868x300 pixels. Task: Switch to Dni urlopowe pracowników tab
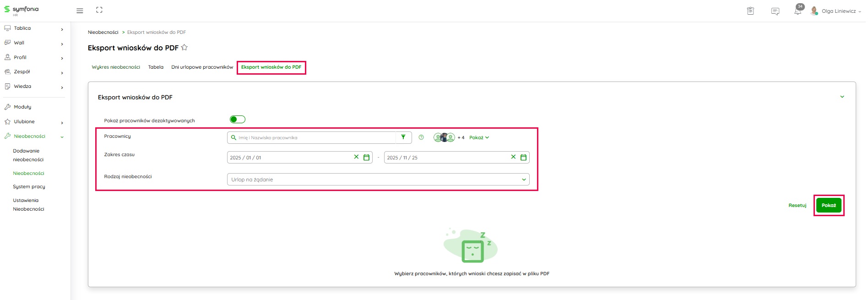click(202, 67)
